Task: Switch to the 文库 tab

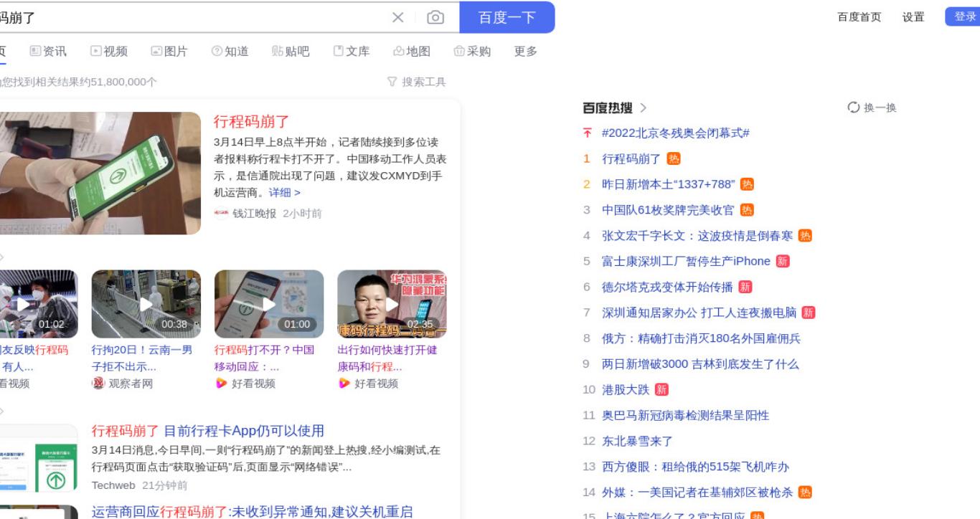Action: click(x=352, y=51)
